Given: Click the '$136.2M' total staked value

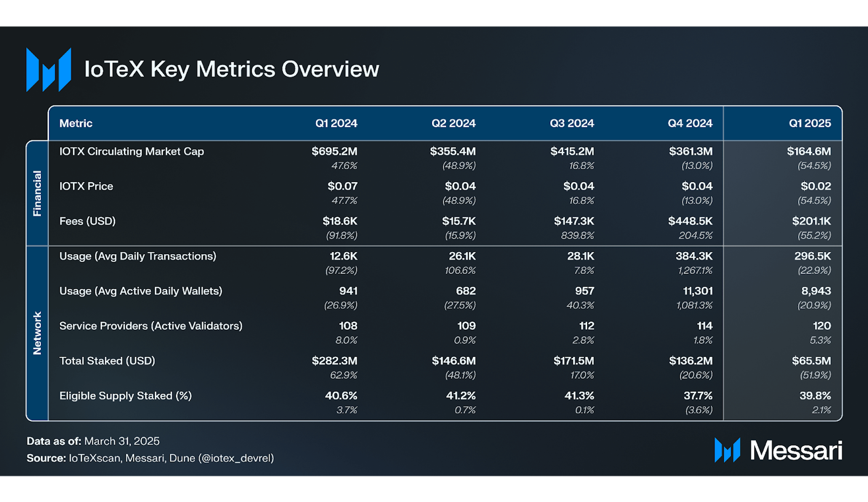Looking at the screenshot, I should [x=691, y=361].
